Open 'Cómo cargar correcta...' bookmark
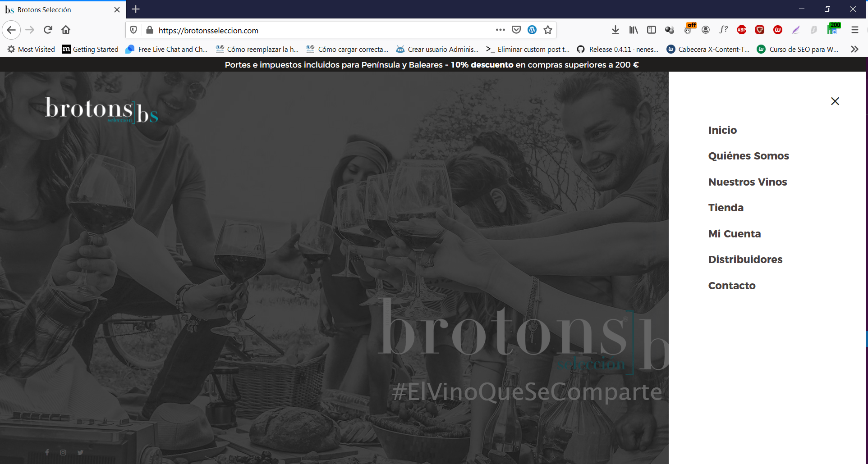The height and width of the screenshot is (464, 868). tap(347, 49)
